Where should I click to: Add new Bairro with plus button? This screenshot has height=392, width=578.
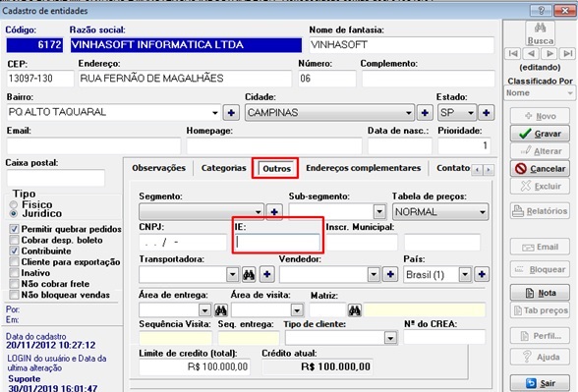coord(231,112)
